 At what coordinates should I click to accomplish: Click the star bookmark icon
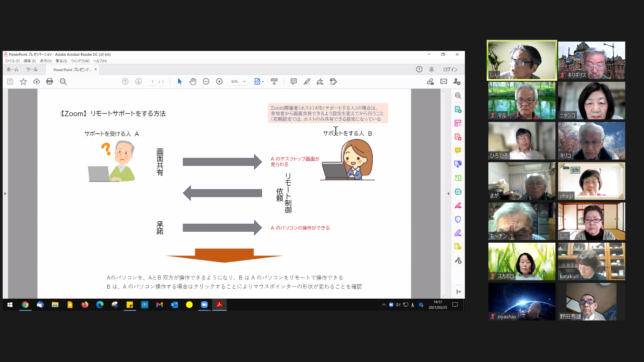pos(23,81)
